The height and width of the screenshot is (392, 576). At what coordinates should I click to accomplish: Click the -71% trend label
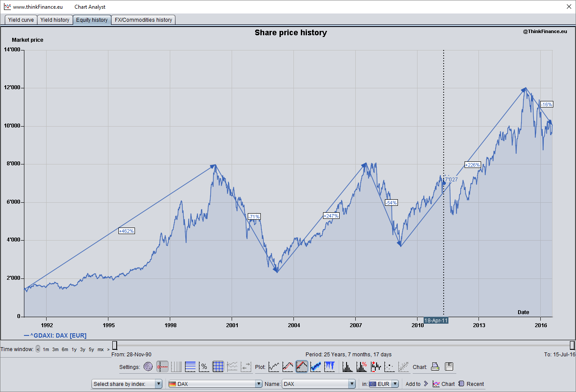254,217
